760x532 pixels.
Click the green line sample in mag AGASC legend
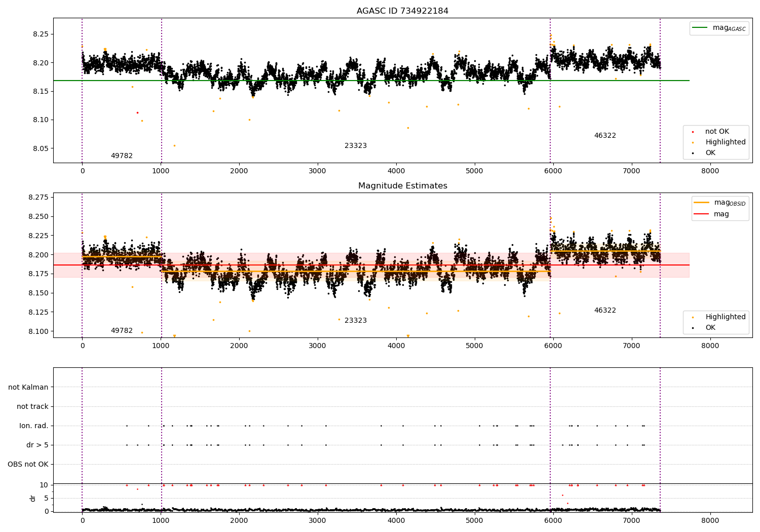click(700, 28)
